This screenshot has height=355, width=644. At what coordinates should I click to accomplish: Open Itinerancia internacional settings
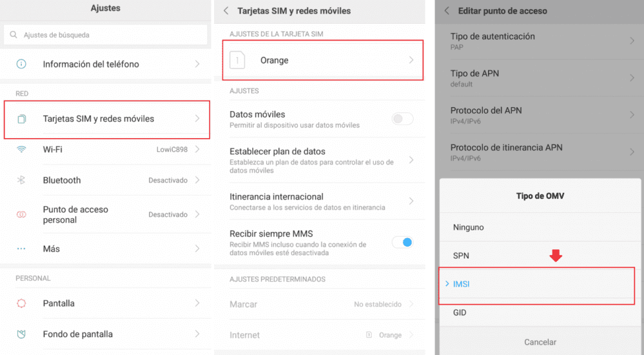click(320, 201)
